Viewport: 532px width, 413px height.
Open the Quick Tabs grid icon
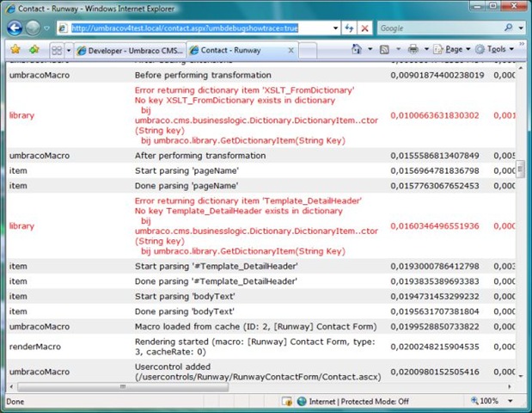(57, 51)
